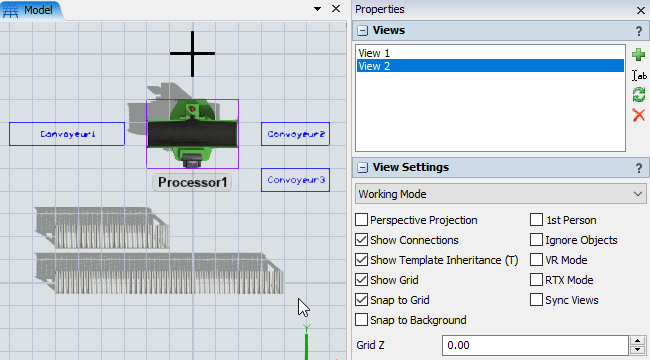Disable Snap to Grid option
The width and height of the screenshot is (650, 360).
coord(361,299)
